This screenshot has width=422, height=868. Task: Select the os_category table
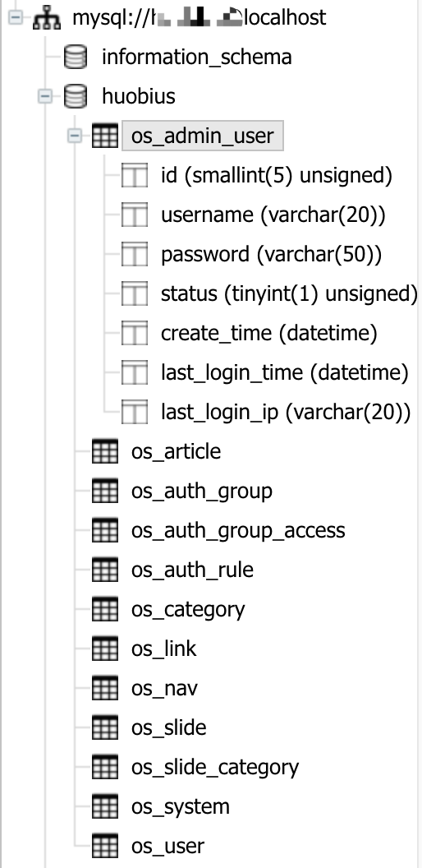click(188, 609)
